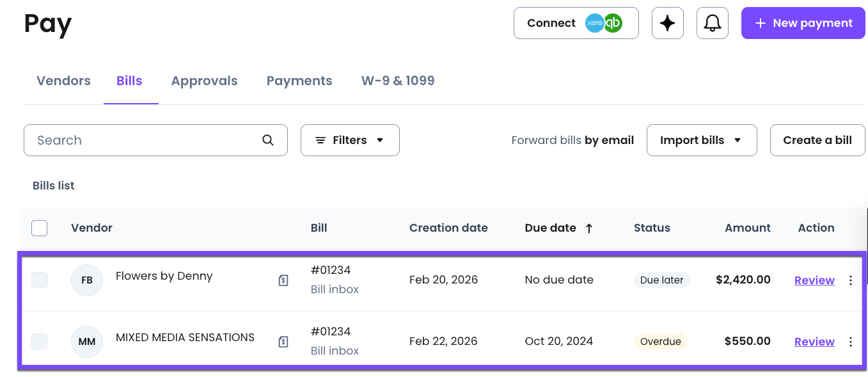The image size is (868, 377).
Task: Open the bill document icon for Flowers by Denny
Action: [283, 280]
